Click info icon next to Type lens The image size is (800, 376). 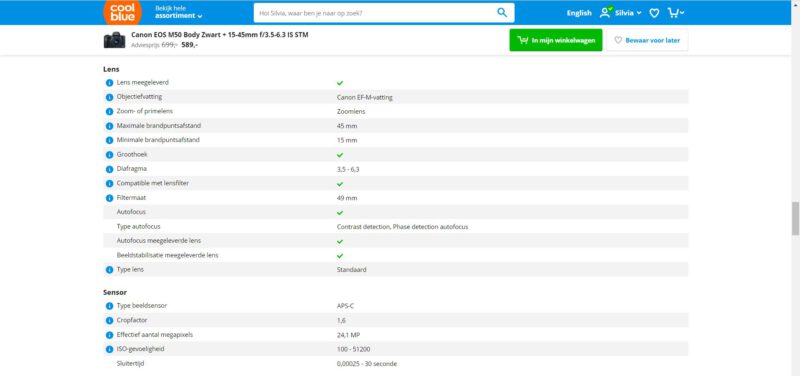(109, 270)
